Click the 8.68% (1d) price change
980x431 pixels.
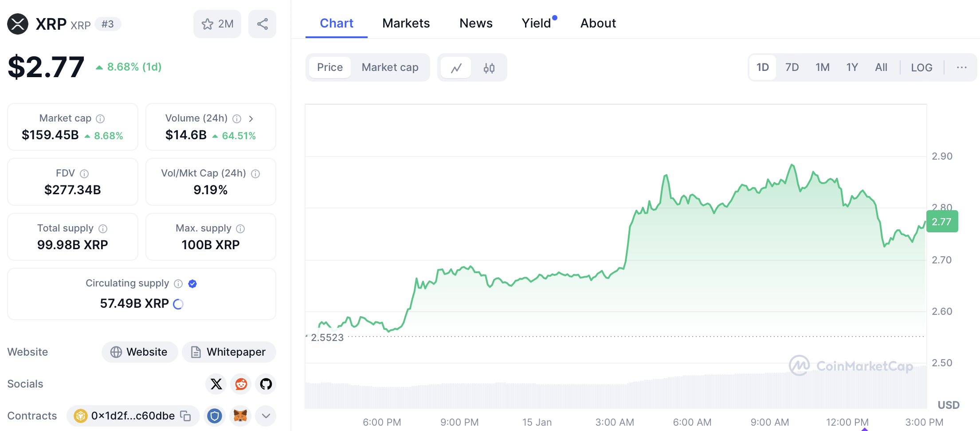click(x=129, y=67)
